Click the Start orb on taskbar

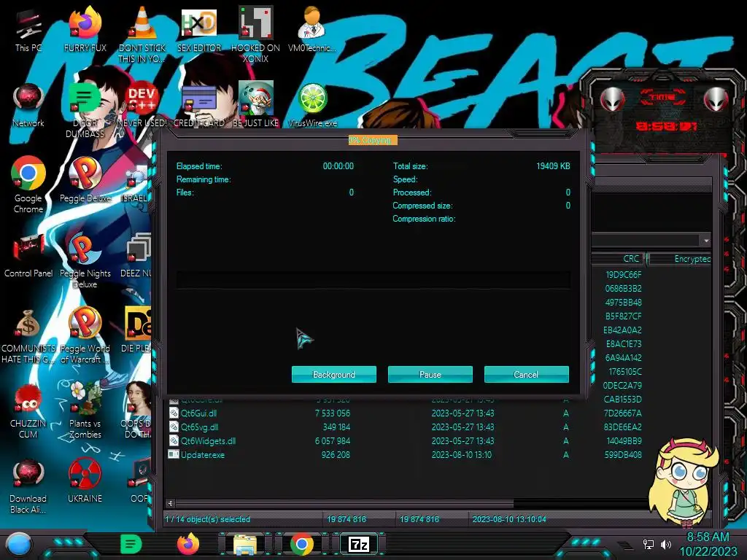pos(18,545)
